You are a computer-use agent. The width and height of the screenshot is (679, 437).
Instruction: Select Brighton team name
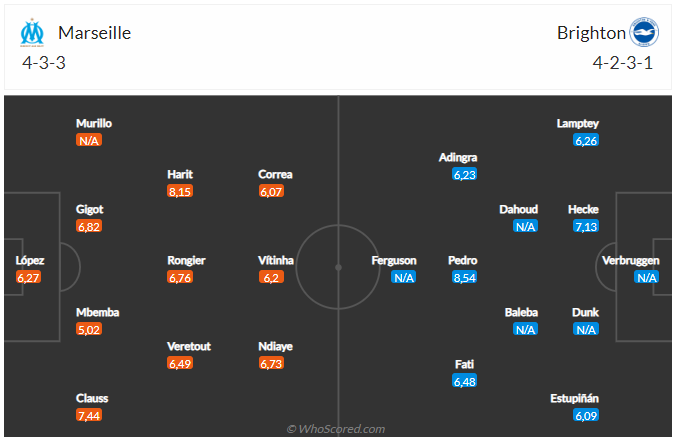tap(591, 33)
